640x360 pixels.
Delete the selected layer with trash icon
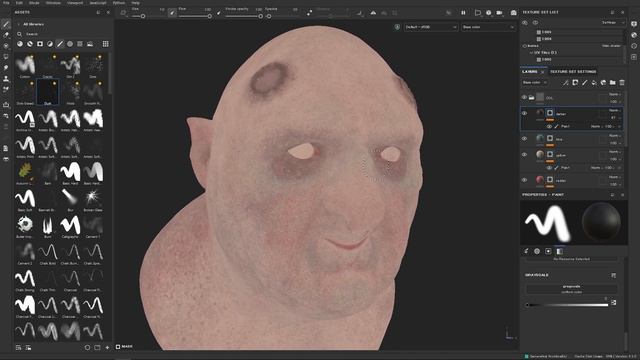pos(622,83)
